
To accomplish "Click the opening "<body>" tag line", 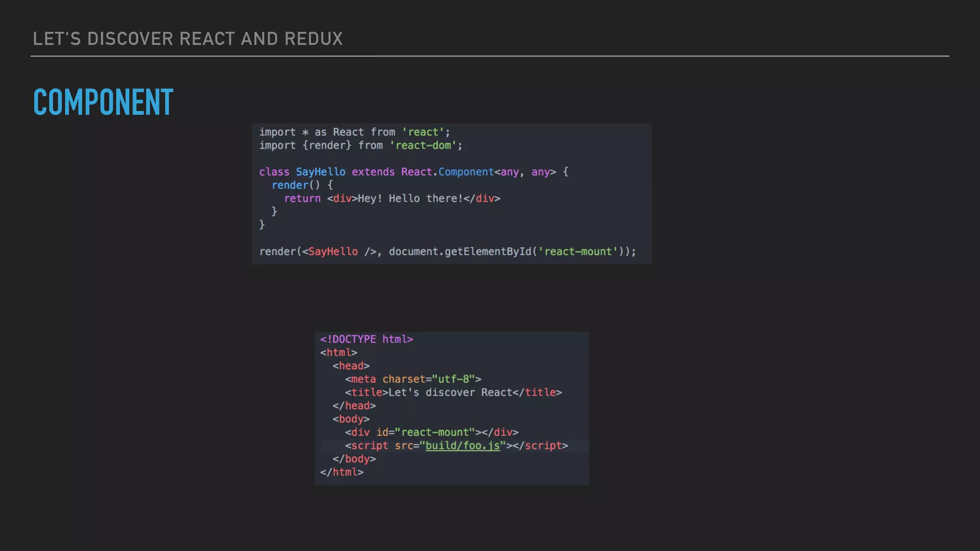I will click(351, 419).
